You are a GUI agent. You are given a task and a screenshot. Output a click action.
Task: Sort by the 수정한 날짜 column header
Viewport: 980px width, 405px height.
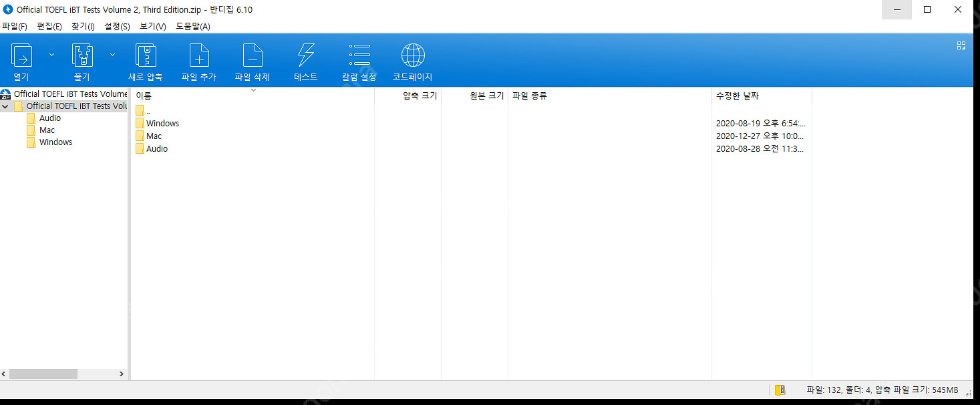(x=762, y=96)
